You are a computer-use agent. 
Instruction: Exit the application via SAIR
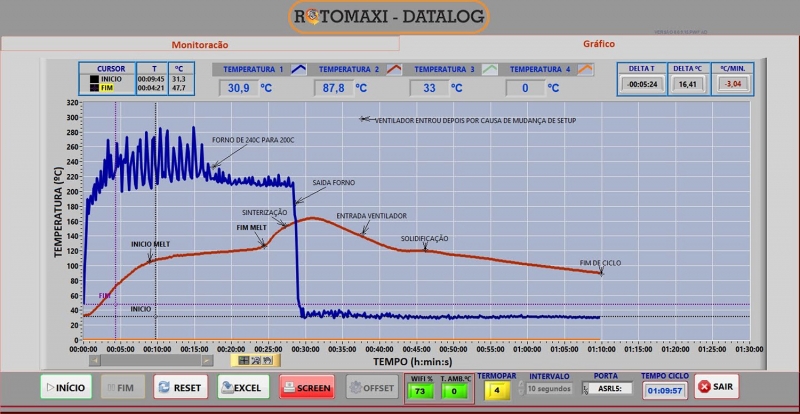click(x=716, y=386)
